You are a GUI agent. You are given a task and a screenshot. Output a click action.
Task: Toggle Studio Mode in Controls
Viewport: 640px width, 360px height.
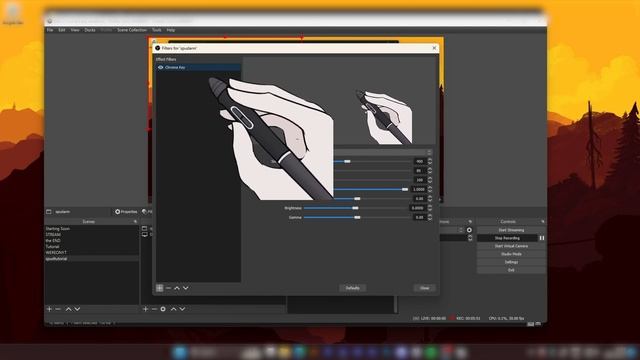pos(511,254)
